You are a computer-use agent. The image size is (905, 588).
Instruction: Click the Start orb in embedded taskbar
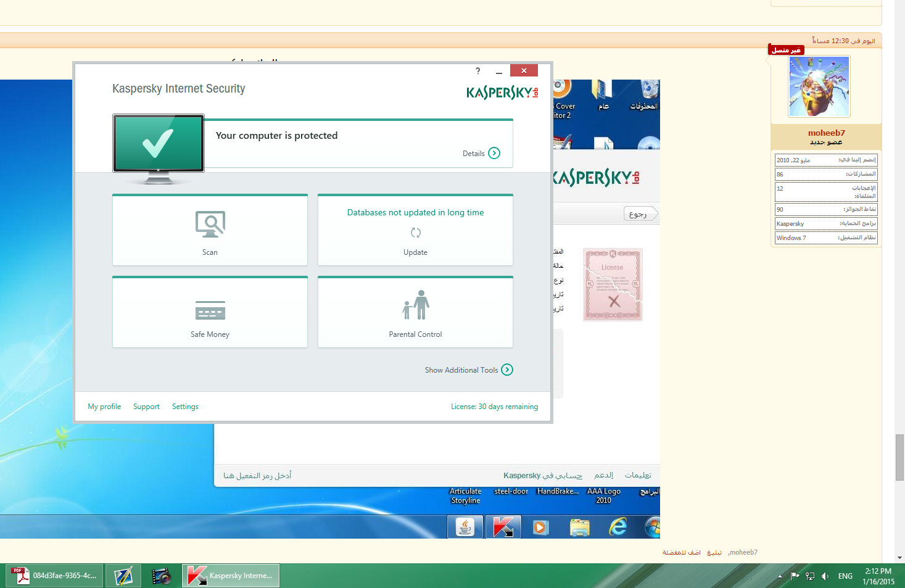(x=651, y=528)
